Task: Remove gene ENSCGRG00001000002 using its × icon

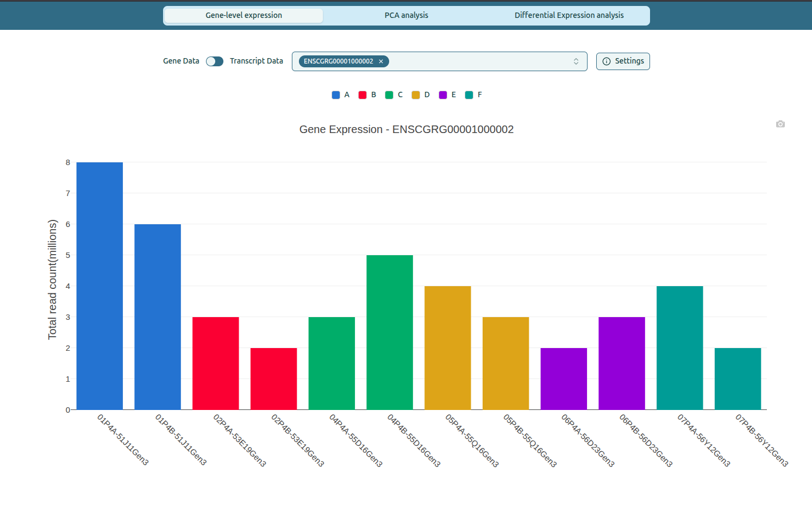Action: tap(381, 61)
